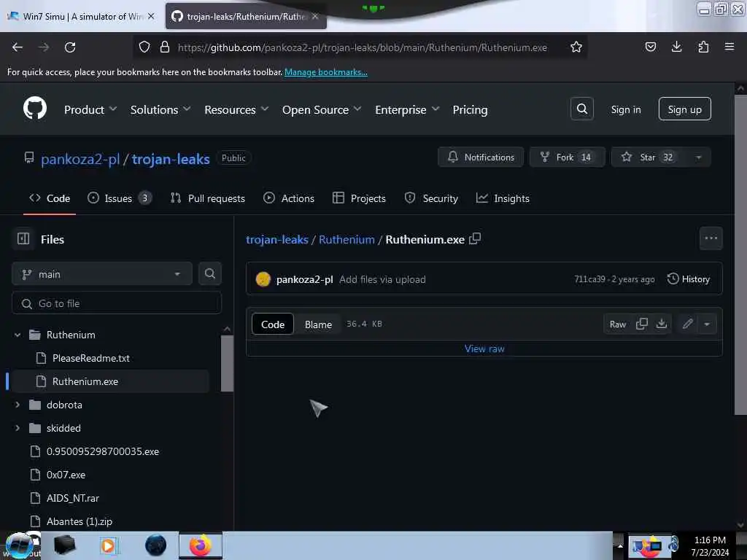Switch to the Win7 Simu browser tab
This screenshot has height=560, width=747.
(x=82, y=16)
